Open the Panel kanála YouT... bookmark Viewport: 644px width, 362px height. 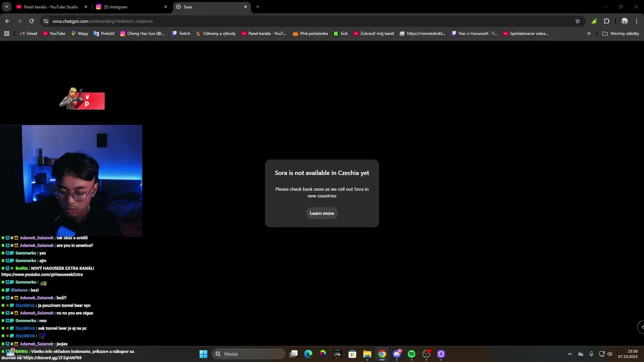(x=263, y=34)
